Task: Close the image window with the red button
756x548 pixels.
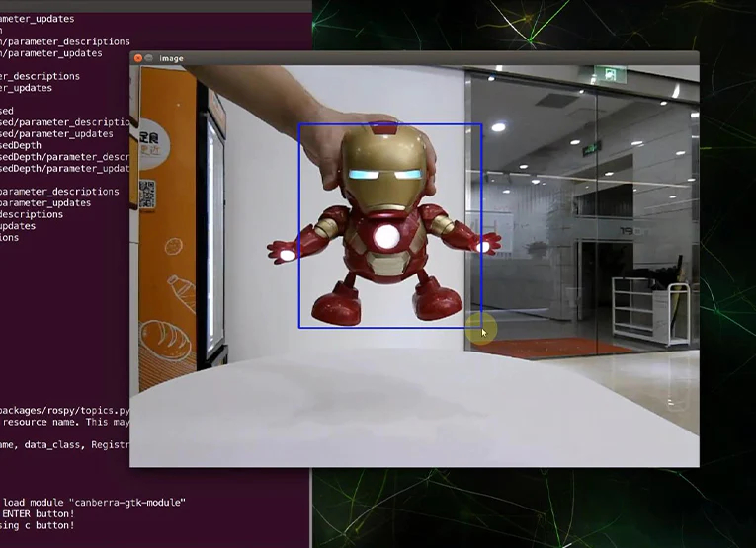Action: 138,58
